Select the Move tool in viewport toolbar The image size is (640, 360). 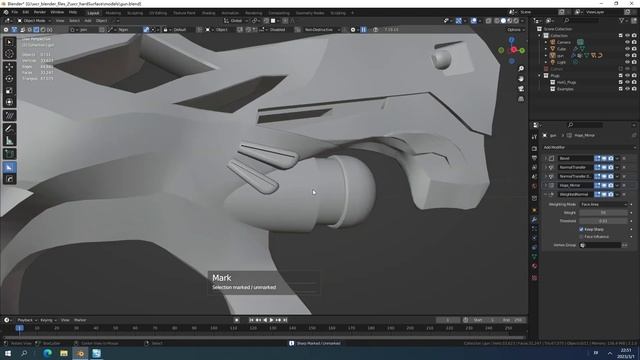[9, 67]
